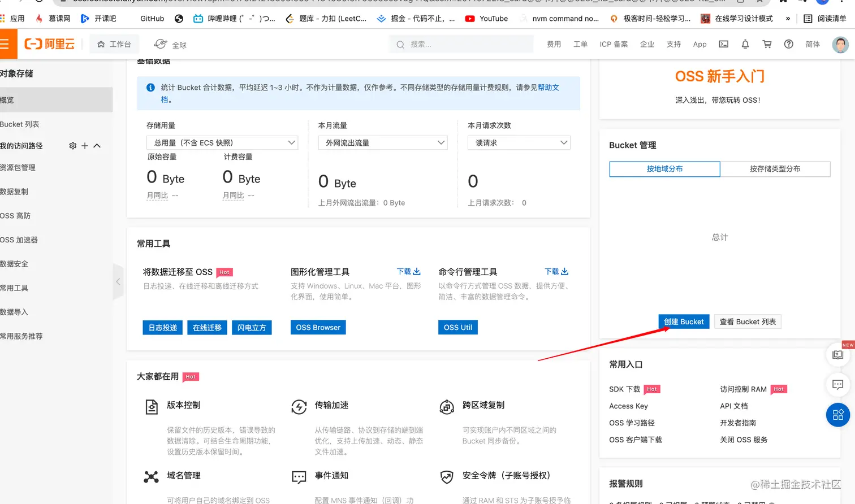Open the 阅读清单 reading list

tap(825, 19)
